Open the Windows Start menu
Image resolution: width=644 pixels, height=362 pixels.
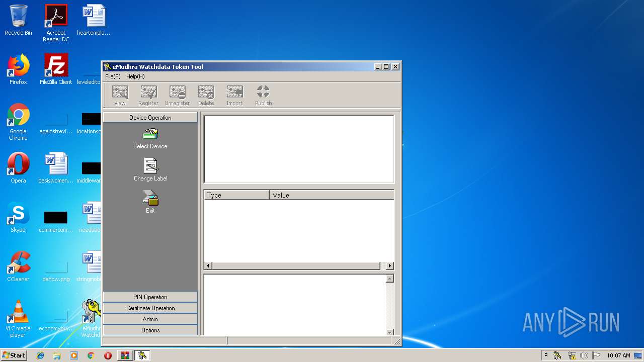14,355
